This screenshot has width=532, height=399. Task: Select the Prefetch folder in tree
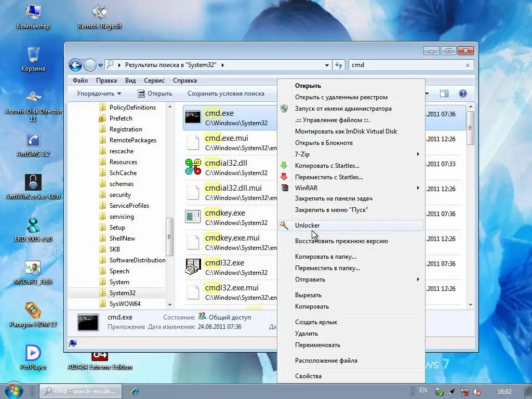[117, 118]
